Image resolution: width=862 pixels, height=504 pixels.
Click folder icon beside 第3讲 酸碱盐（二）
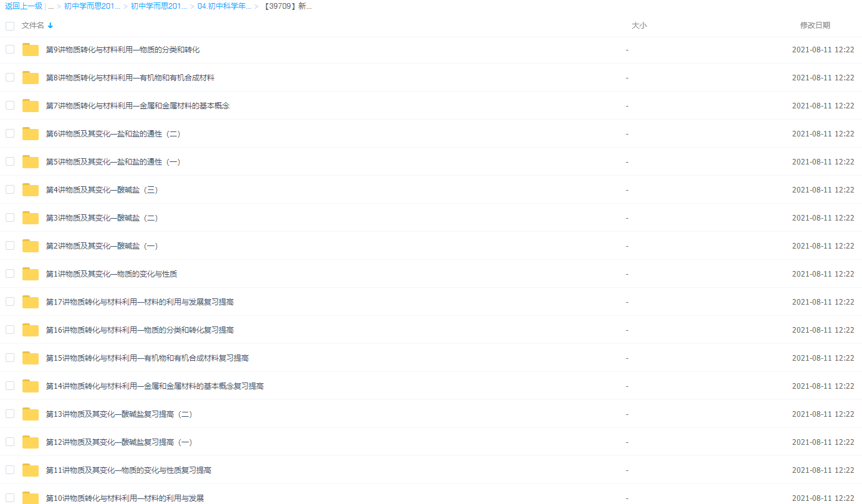tap(30, 218)
